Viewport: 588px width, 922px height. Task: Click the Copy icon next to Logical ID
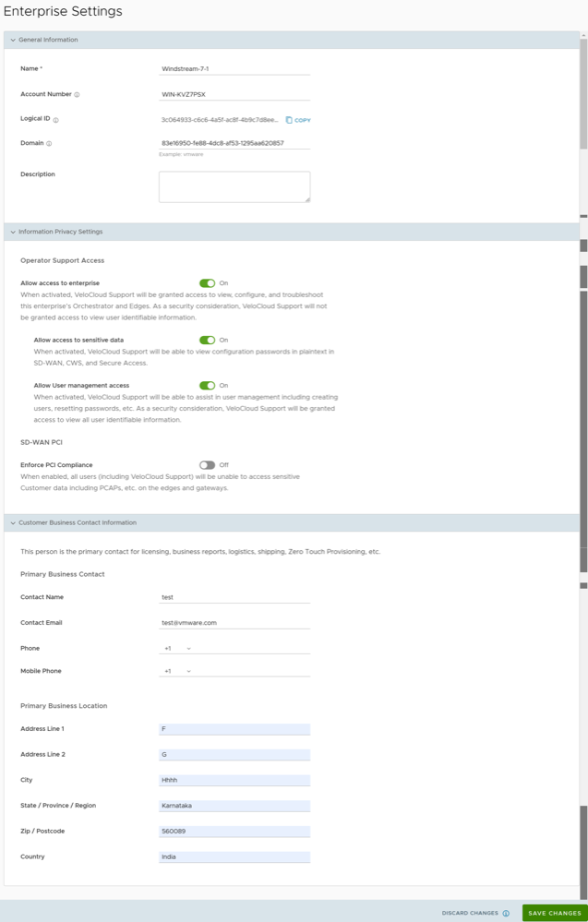tap(289, 120)
